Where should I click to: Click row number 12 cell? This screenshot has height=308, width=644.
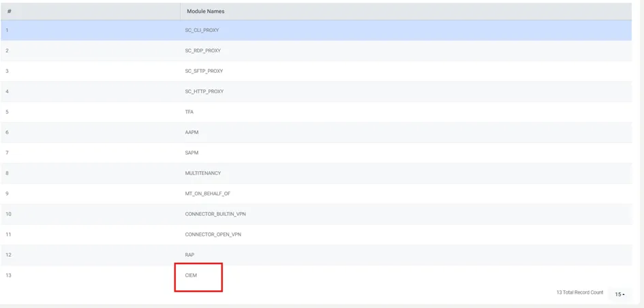tap(91, 255)
